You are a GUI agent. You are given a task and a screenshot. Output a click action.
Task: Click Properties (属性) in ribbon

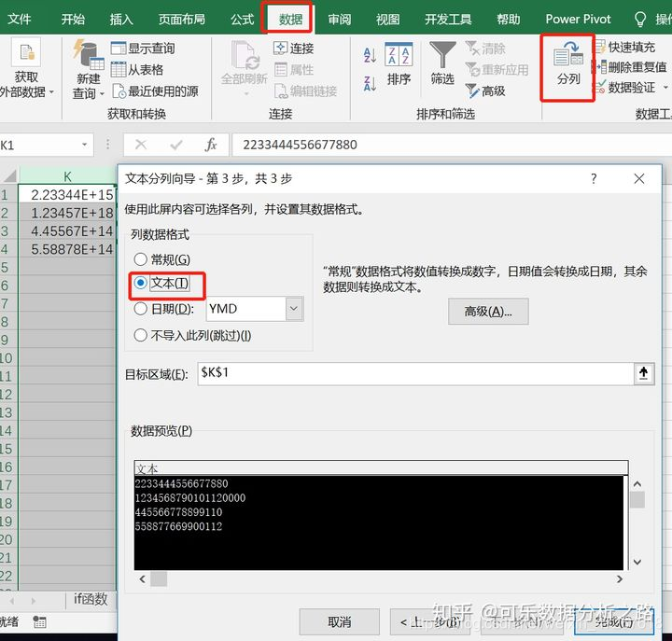pyautogui.click(x=294, y=69)
